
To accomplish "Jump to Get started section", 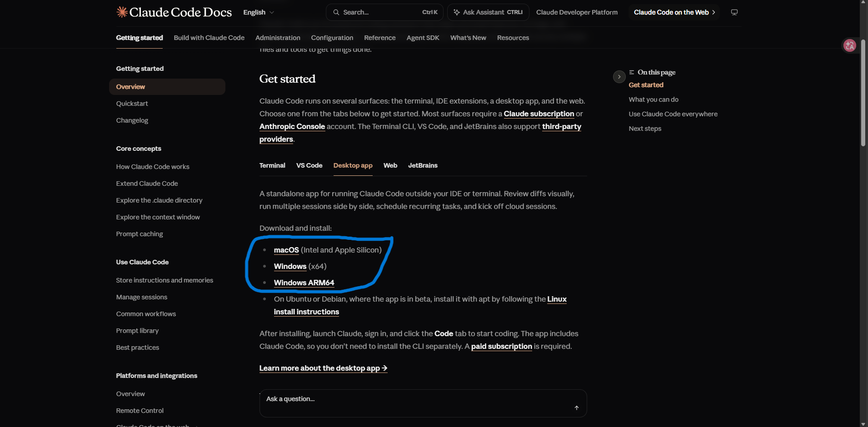I will [x=646, y=85].
